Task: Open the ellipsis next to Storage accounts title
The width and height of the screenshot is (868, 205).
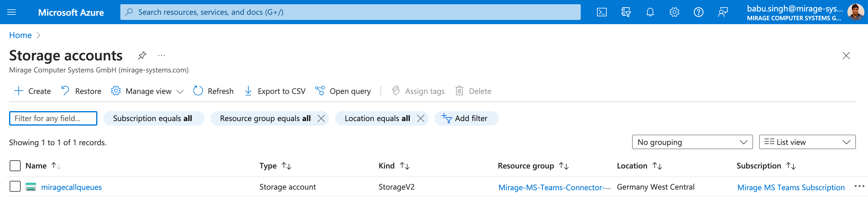Action: [162, 56]
